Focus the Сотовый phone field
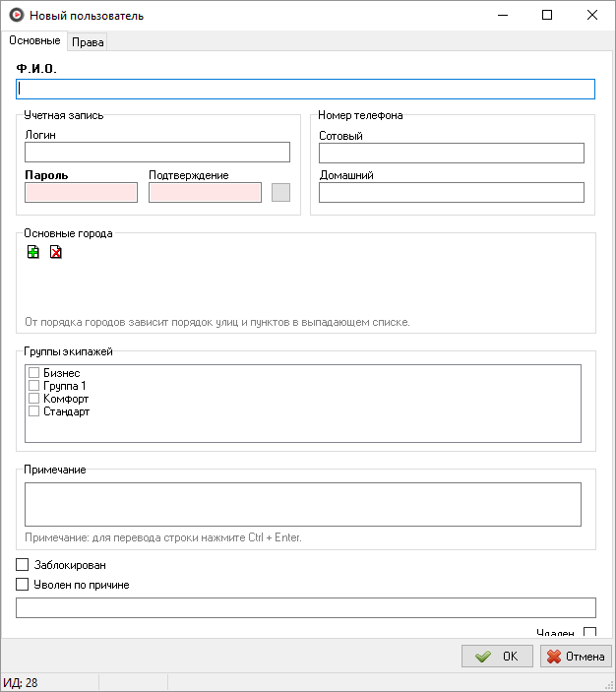The image size is (616, 692). [452, 153]
